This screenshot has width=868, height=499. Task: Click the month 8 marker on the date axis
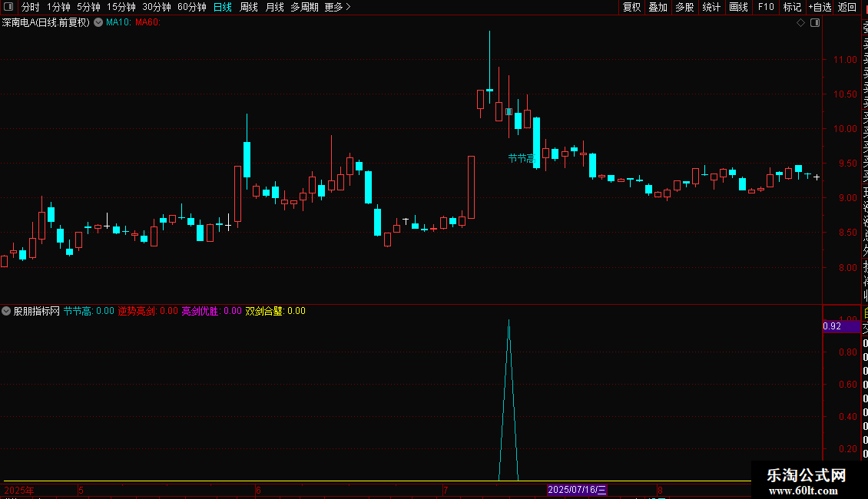(660, 490)
